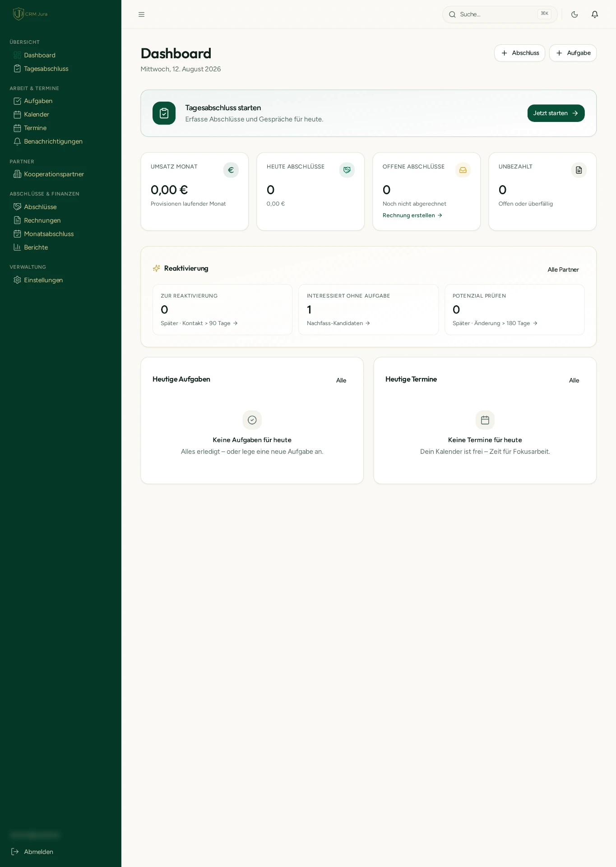Click the Benachrichtigungen bell icon in sidebar
The image size is (616, 867).
coord(17,141)
